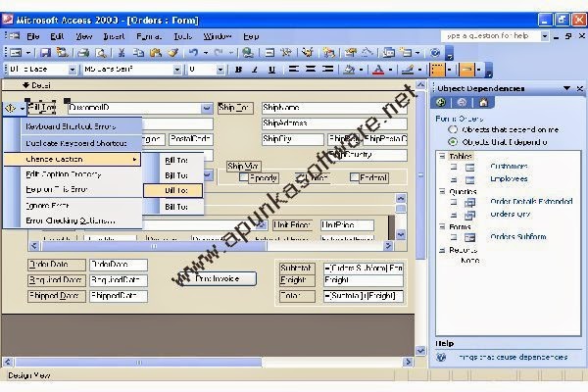Click the Save icon in the toolbar
This screenshot has width=588, height=392.
pos(46,53)
